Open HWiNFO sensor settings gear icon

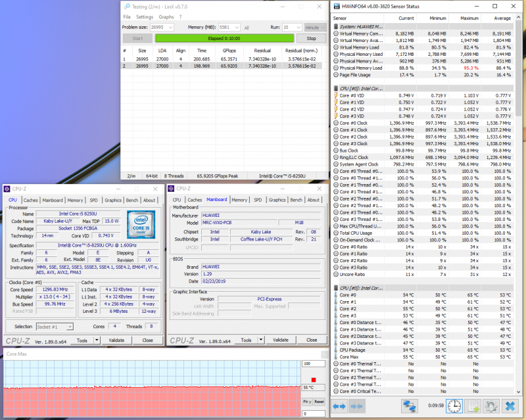[x=490, y=406]
